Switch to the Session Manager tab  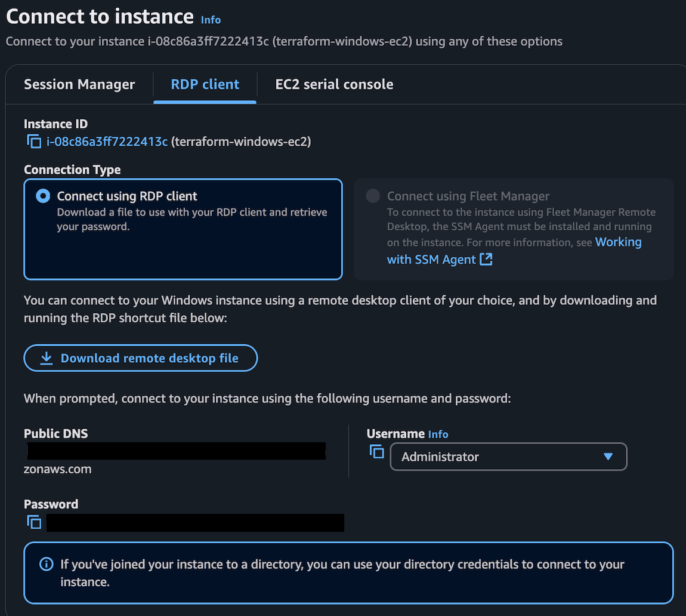(79, 84)
